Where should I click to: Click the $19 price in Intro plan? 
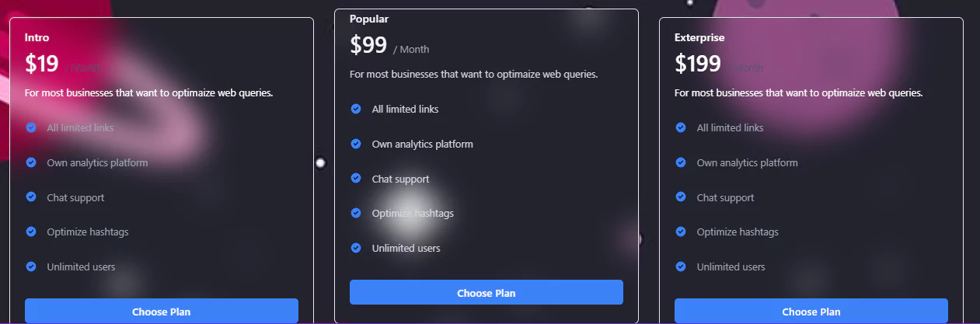(x=42, y=64)
